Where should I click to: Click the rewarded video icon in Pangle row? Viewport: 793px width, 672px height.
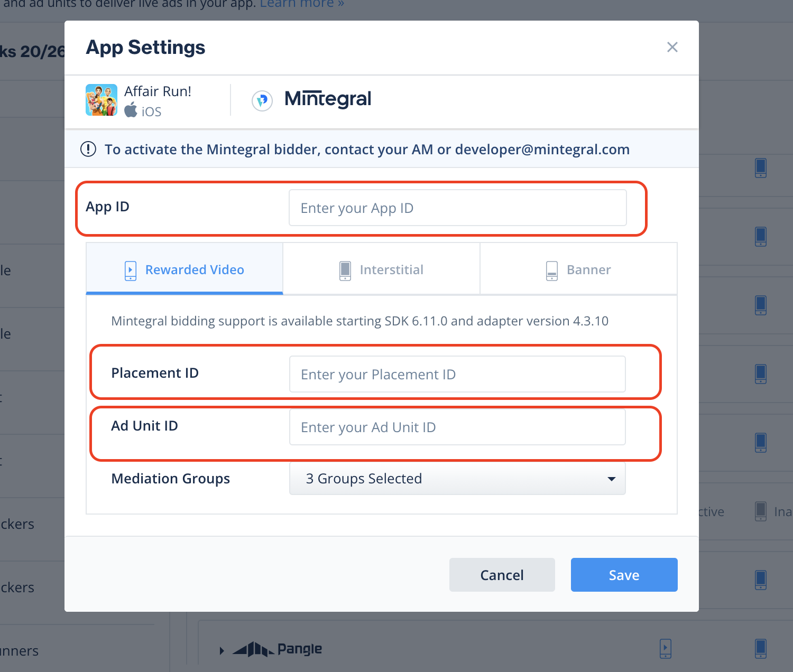[666, 648]
